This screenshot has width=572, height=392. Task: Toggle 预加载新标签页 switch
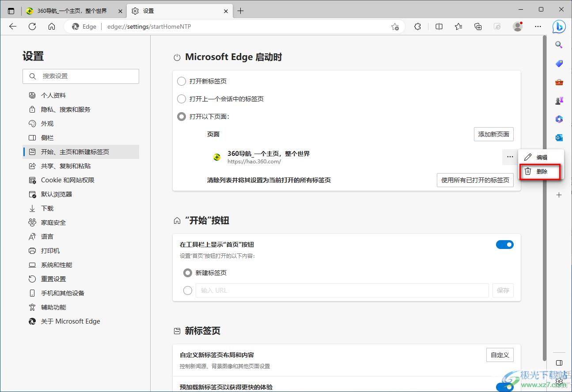click(505, 387)
